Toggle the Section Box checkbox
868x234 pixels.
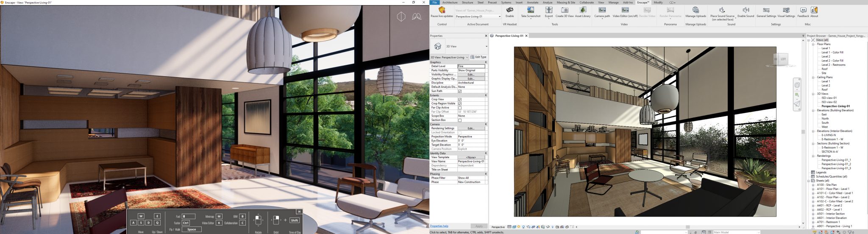point(460,120)
